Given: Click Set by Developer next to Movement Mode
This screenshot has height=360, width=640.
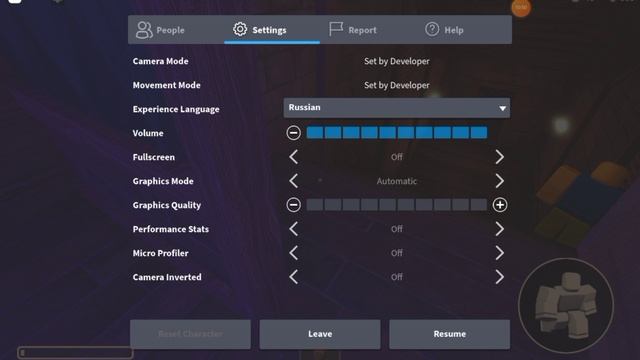Looking at the screenshot, I should 397,85.
